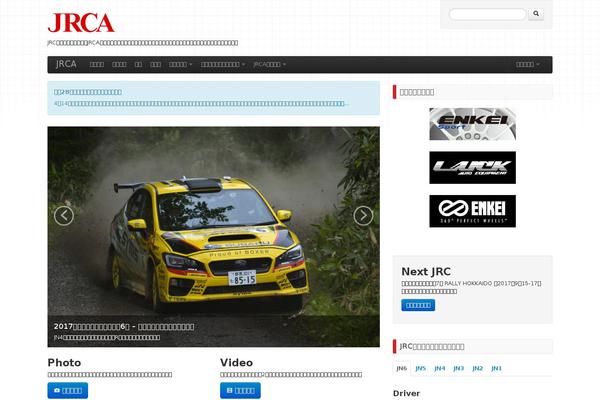The width and height of the screenshot is (600, 400).
Task: Open the 2017 round 6 slide caption
Action: coord(124,327)
